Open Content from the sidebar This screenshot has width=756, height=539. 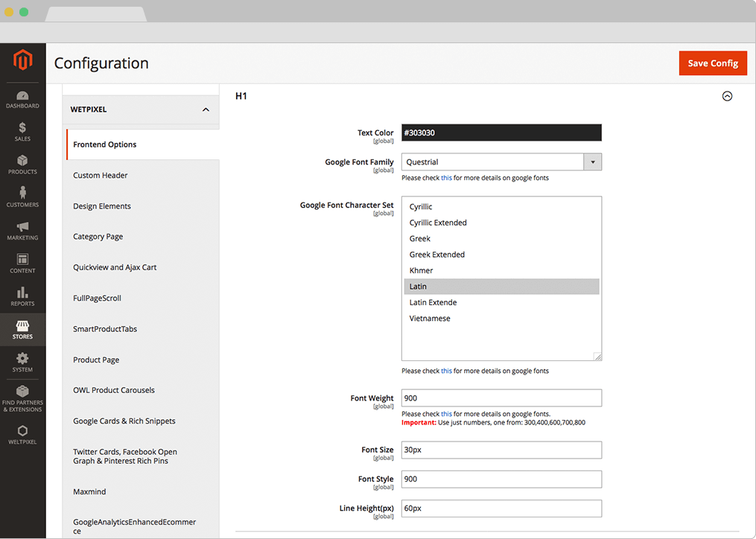22,264
